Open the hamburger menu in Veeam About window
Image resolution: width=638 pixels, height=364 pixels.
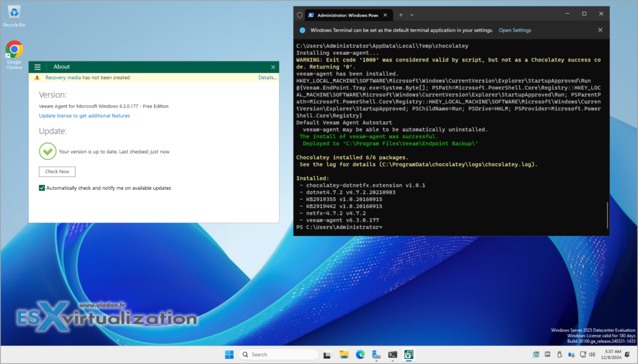(x=37, y=67)
